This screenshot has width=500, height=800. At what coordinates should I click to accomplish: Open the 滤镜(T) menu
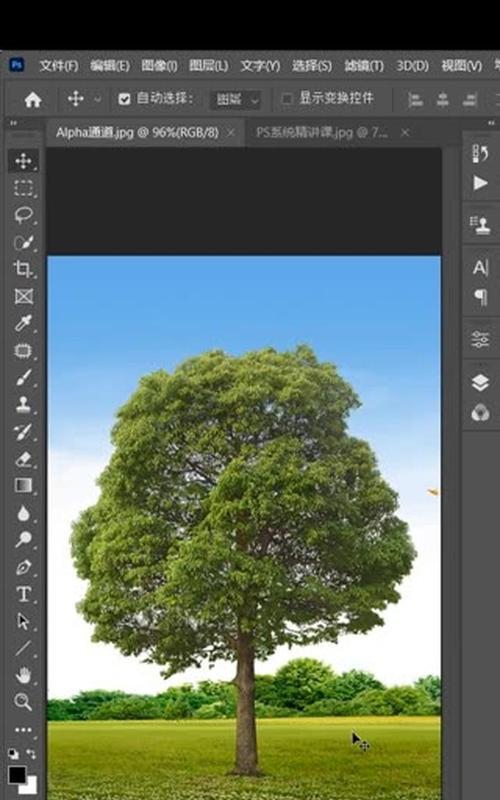tap(364, 66)
